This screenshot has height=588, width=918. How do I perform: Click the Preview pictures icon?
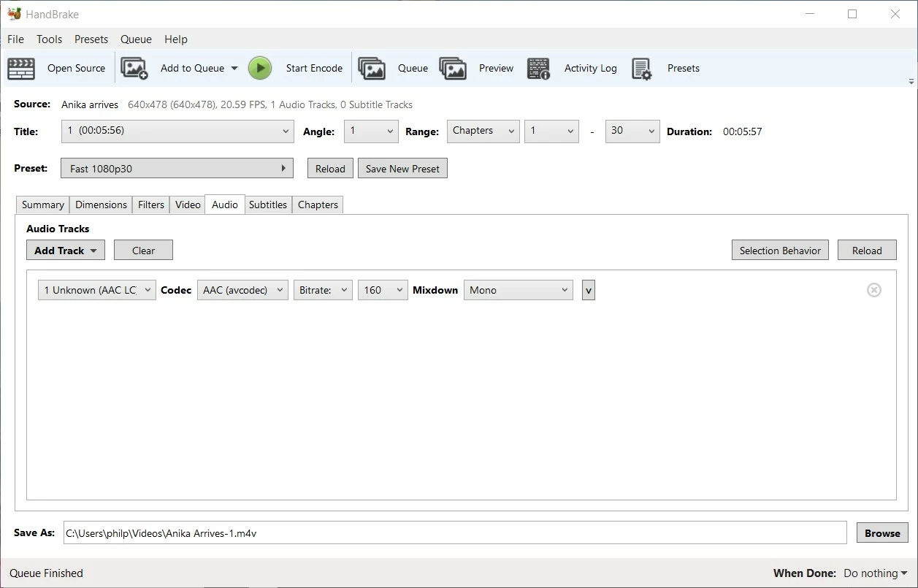[x=453, y=68]
